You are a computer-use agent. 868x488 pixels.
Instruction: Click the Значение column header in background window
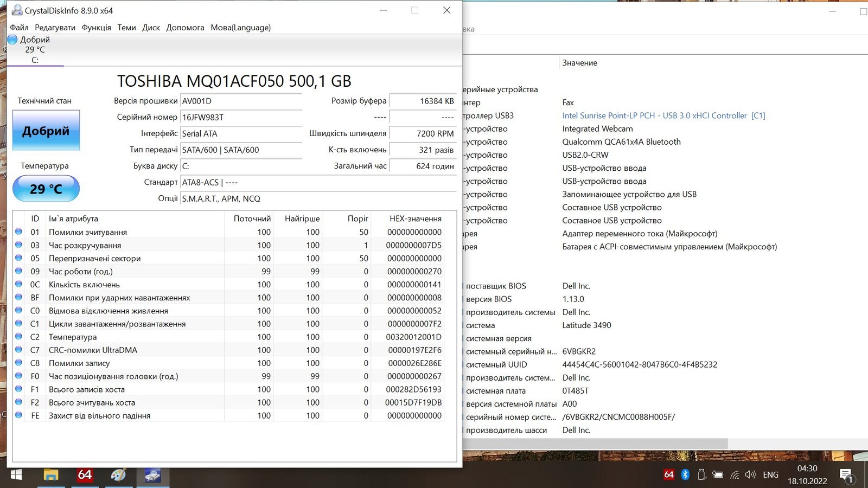[579, 63]
